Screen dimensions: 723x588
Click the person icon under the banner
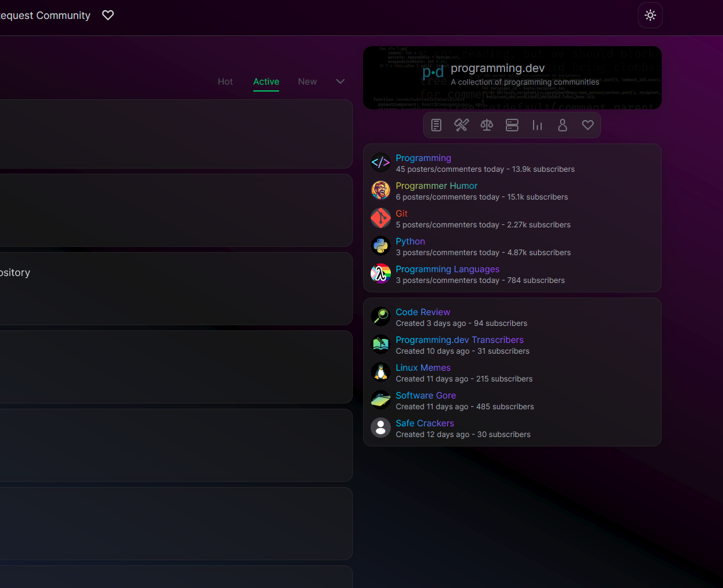tap(563, 125)
